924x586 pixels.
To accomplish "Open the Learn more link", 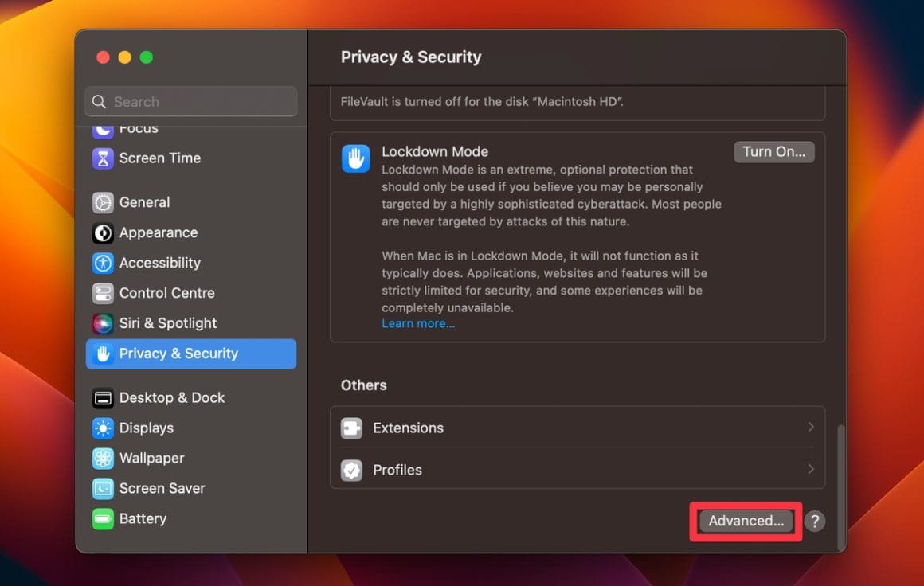I will click(x=417, y=323).
